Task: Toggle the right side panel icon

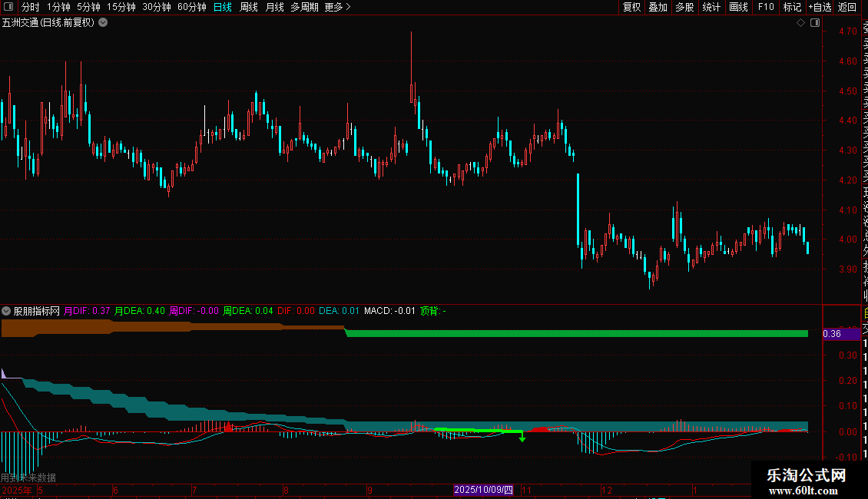Action: click(x=815, y=23)
